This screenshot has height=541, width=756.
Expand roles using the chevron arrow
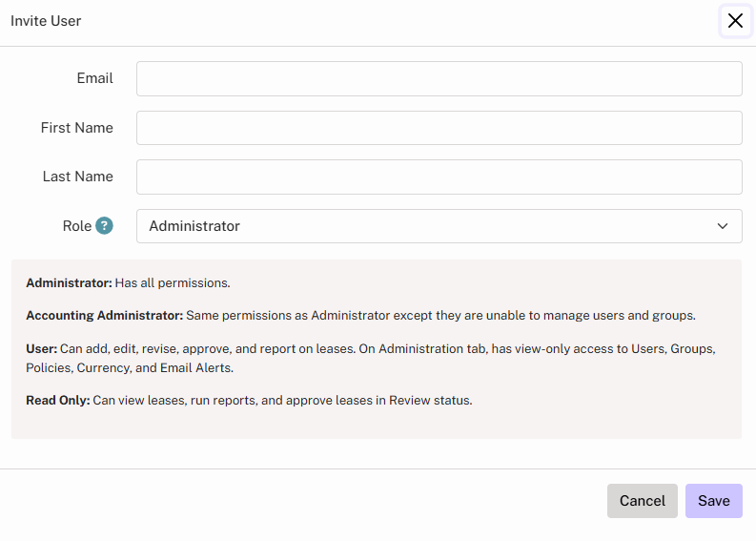tap(722, 226)
